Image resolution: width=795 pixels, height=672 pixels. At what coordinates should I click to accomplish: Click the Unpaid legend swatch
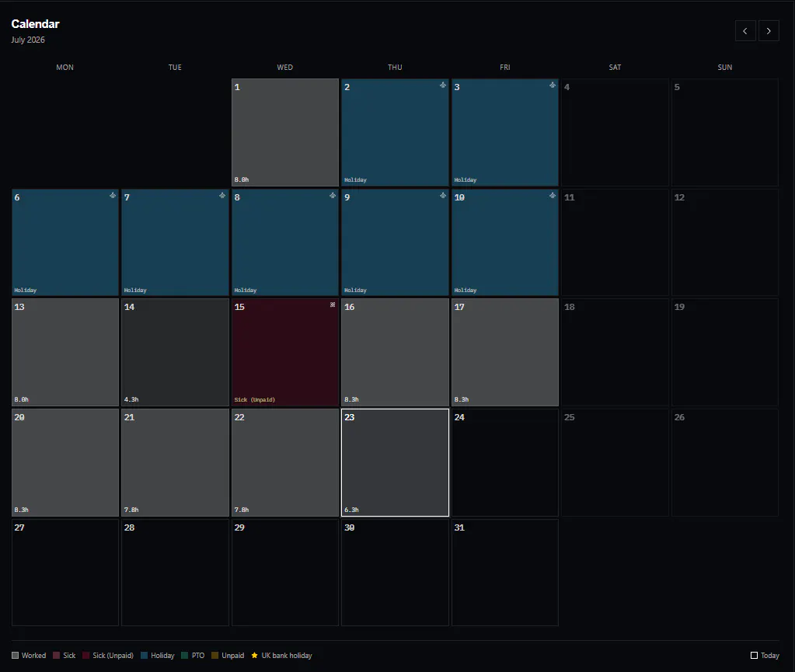click(215, 655)
